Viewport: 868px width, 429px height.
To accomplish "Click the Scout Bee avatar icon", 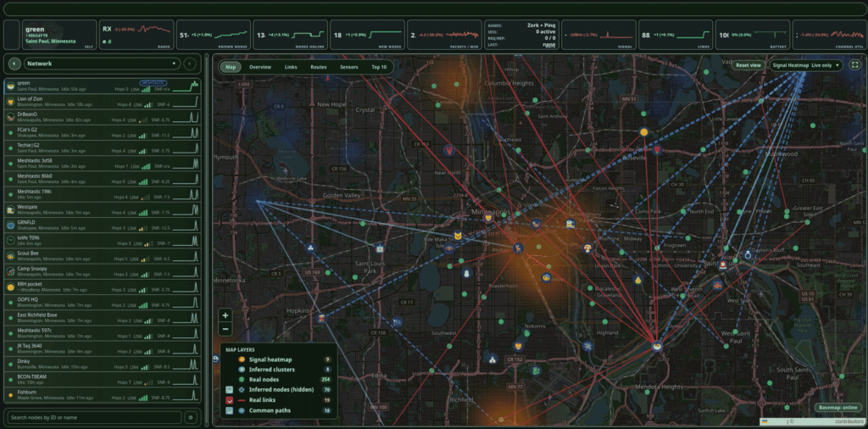I will pos(10,256).
